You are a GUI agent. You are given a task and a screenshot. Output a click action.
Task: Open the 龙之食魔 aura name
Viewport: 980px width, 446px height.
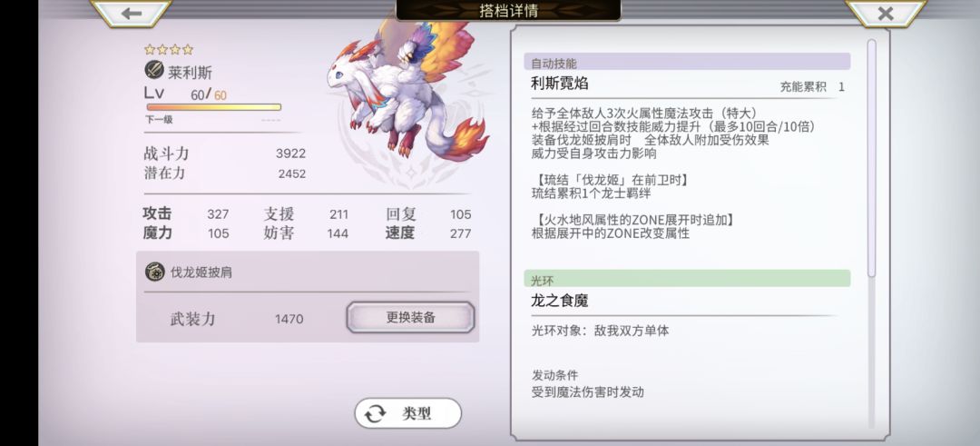click(559, 301)
